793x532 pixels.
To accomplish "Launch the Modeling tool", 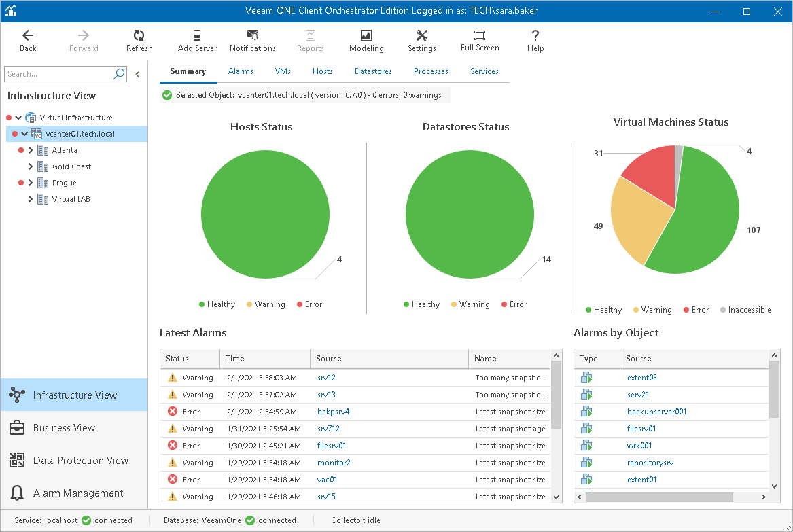I will [x=366, y=41].
